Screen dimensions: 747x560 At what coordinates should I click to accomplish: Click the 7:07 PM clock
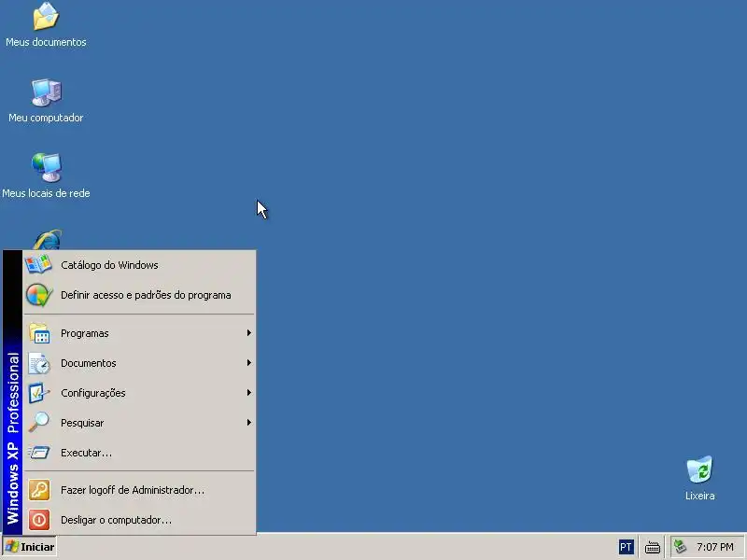tap(714, 547)
